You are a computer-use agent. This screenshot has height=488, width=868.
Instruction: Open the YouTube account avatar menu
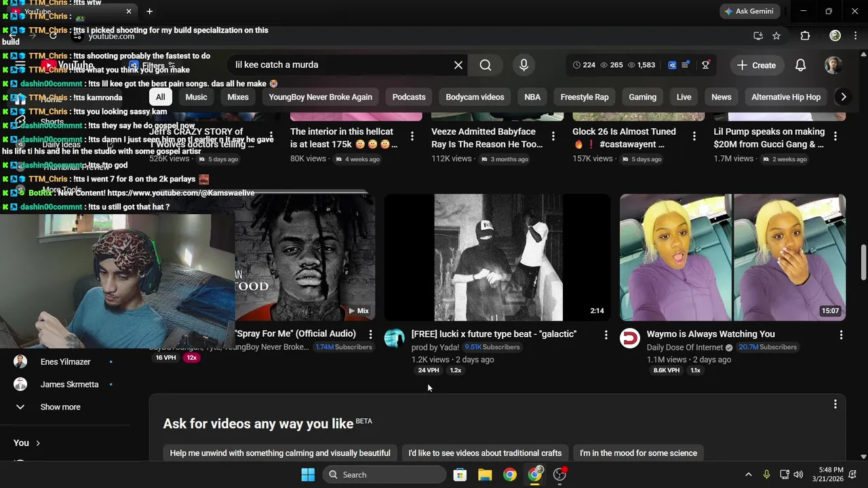[x=833, y=65]
